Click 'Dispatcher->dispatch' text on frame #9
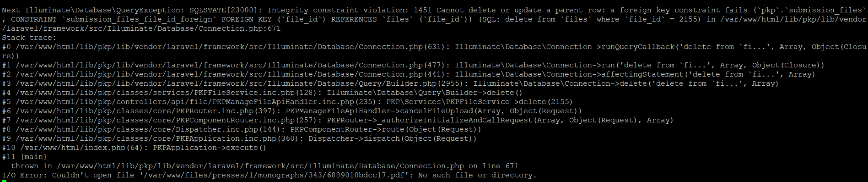 pos(354,138)
